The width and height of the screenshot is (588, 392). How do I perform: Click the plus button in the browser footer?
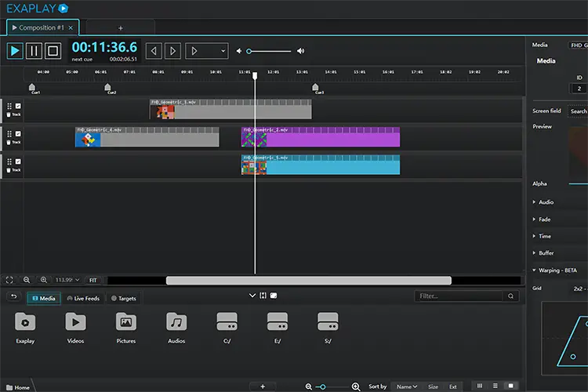pos(263,387)
